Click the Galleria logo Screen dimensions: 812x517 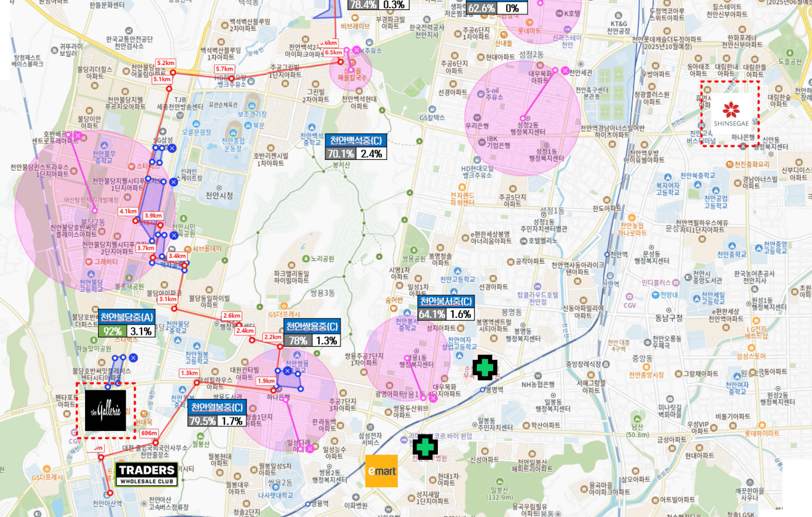point(106,410)
